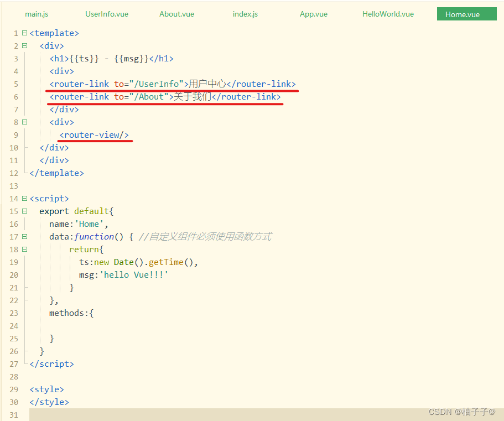Click the router-link to /UserInfo line
This screenshot has width=504, height=421.
[x=172, y=84]
